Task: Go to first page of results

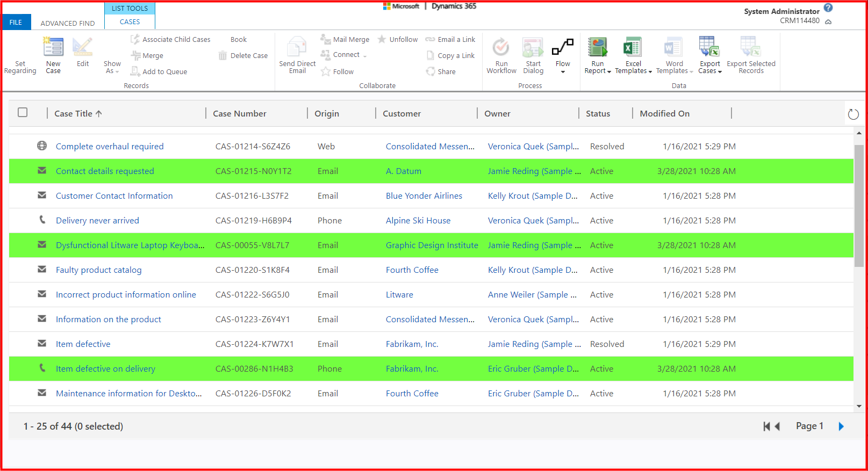Action: (x=766, y=426)
